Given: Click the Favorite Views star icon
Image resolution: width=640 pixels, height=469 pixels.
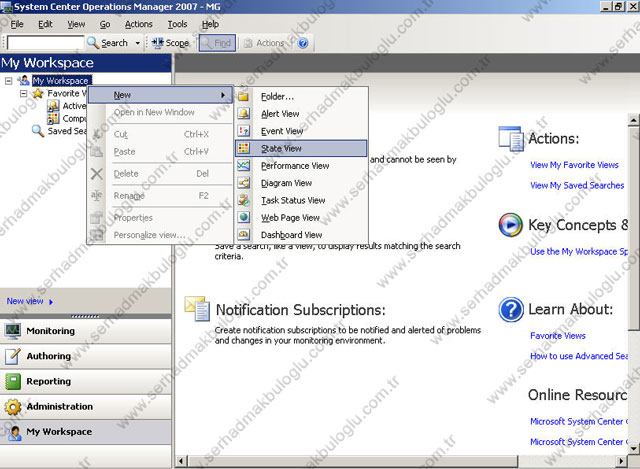Looking at the screenshot, I should pos(38,93).
